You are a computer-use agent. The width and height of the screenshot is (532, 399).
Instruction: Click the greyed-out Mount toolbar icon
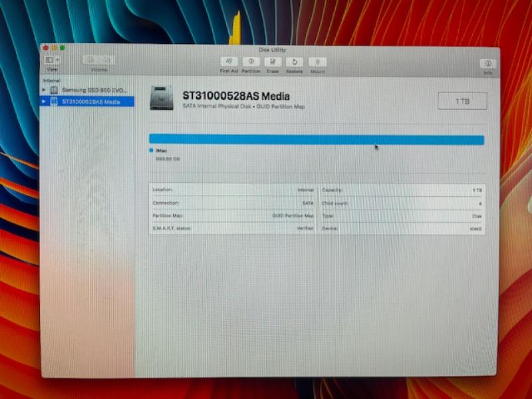click(318, 63)
